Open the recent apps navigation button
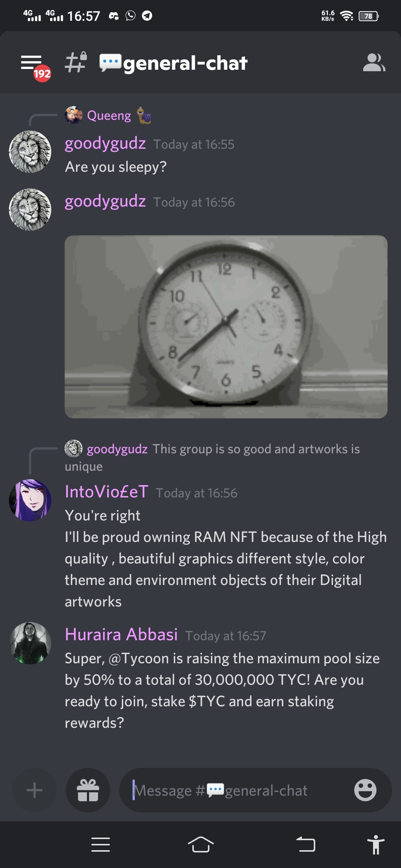This screenshot has width=401, height=868. pyautogui.click(x=101, y=845)
